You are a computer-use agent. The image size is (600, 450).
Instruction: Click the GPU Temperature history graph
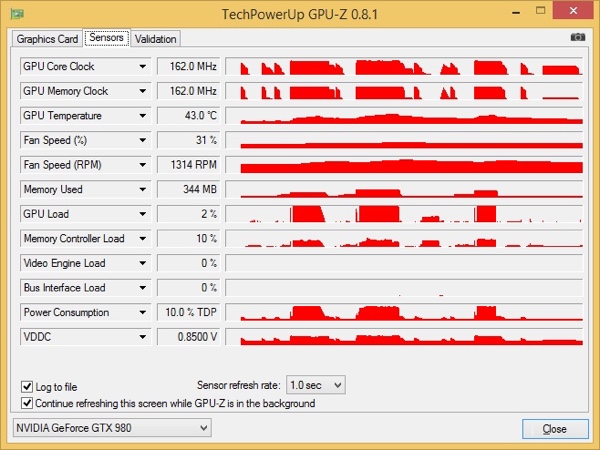click(x=404, y=116)
